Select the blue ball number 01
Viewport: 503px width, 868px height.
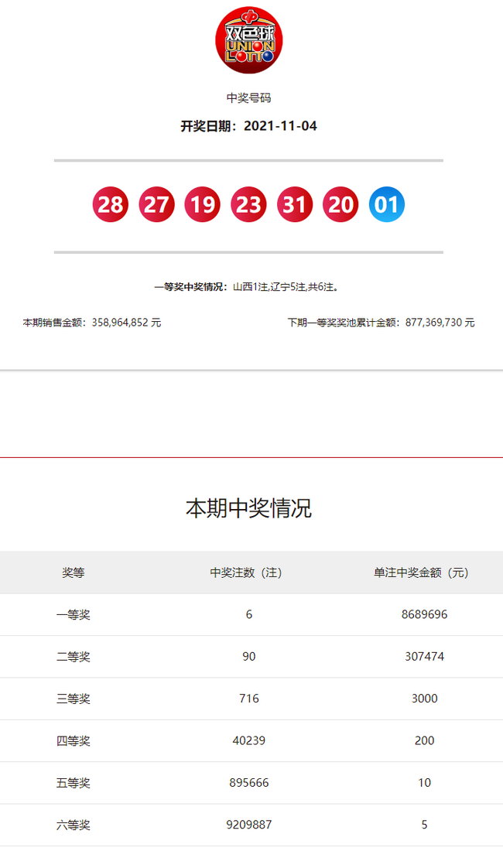click(x=387, y=205)
